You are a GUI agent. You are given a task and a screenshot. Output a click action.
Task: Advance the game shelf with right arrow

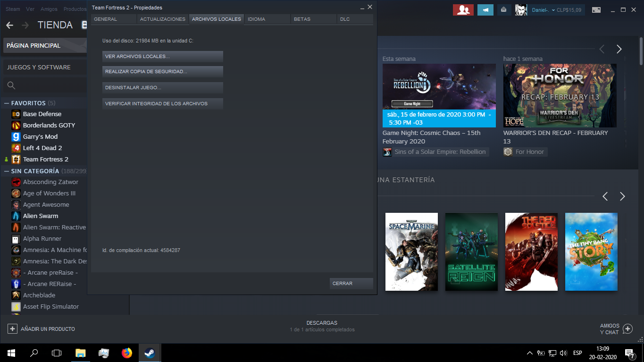click(x=622, y=196)
